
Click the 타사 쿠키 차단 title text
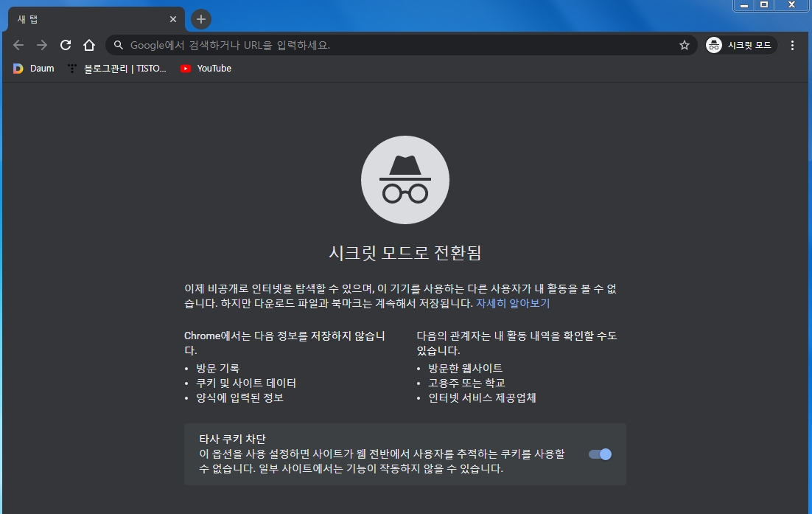pos(233,439)
